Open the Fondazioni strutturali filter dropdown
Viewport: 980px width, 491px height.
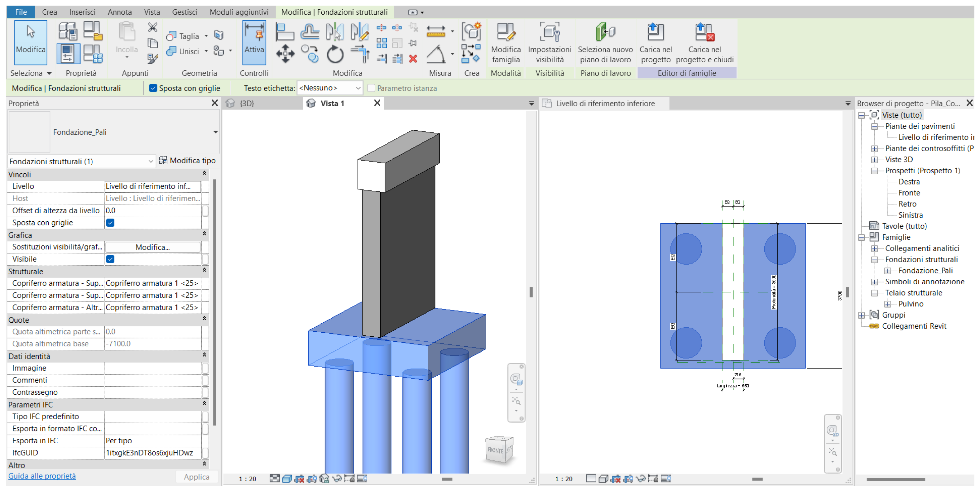point(81,161)
